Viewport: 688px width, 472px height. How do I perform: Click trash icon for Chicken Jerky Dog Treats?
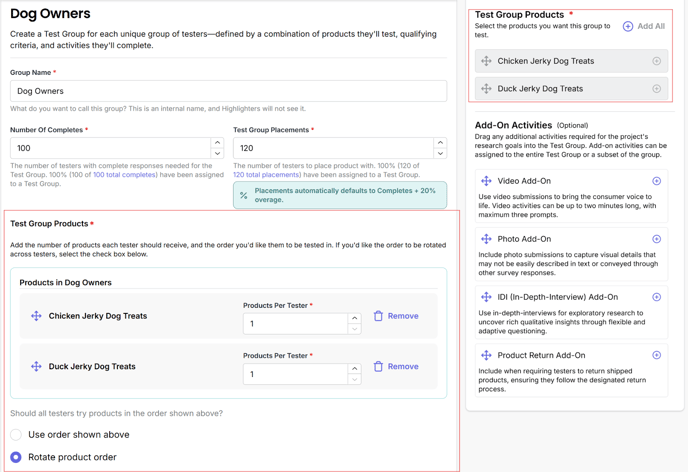[x=378, y=316]
